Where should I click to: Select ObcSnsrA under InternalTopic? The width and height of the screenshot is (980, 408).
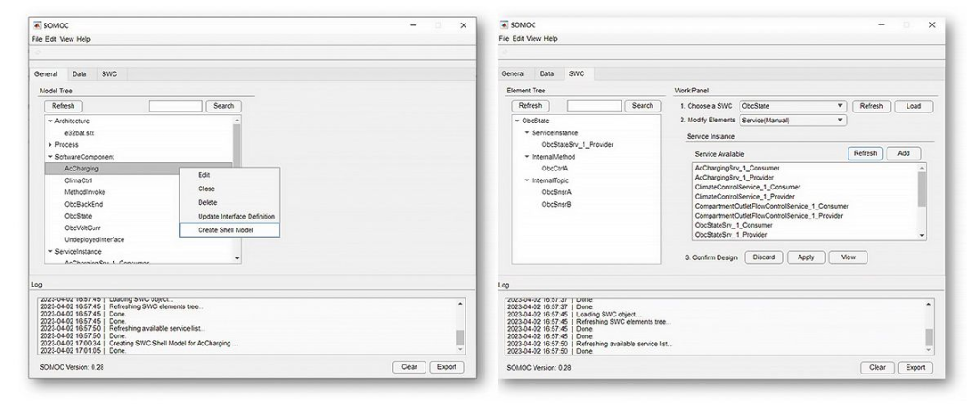click(x=556, y=192)
